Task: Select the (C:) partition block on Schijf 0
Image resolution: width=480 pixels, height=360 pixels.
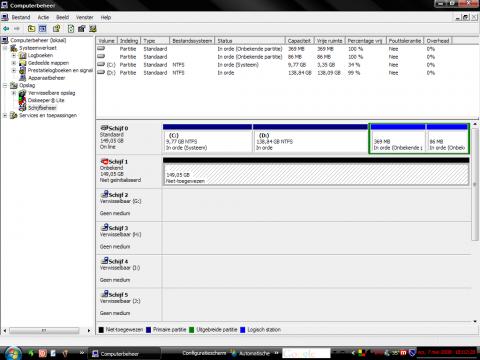Action: point(208,138)
